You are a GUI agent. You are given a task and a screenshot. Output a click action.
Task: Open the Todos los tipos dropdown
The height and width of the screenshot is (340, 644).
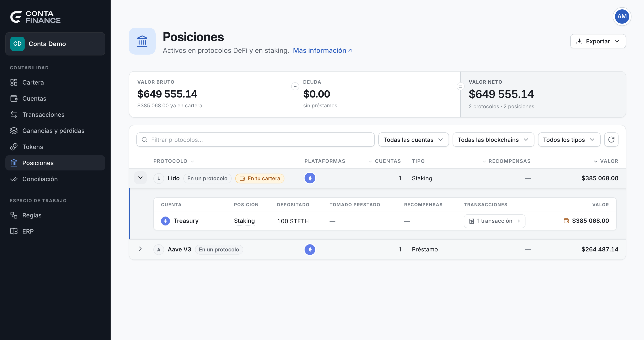pyautogui.click(x=569, y=140)
